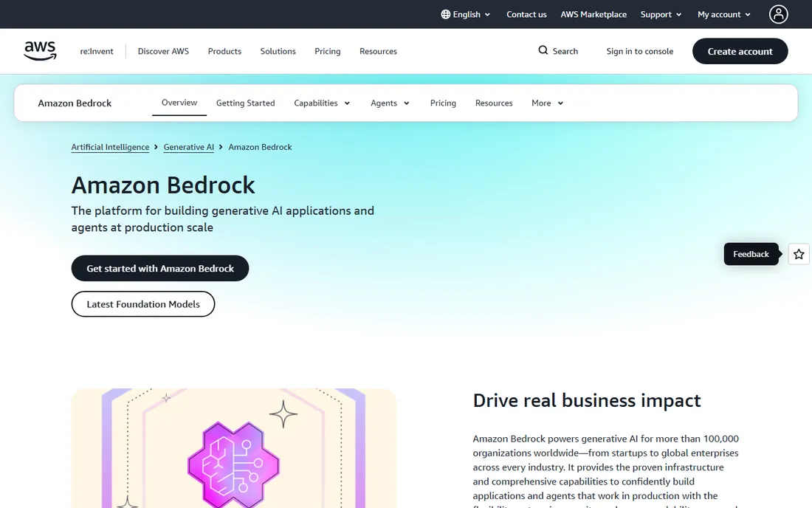This screenshot has width=812, height=508.
Task: Open Pricing in the main navigation
Action: coord(327,51)
